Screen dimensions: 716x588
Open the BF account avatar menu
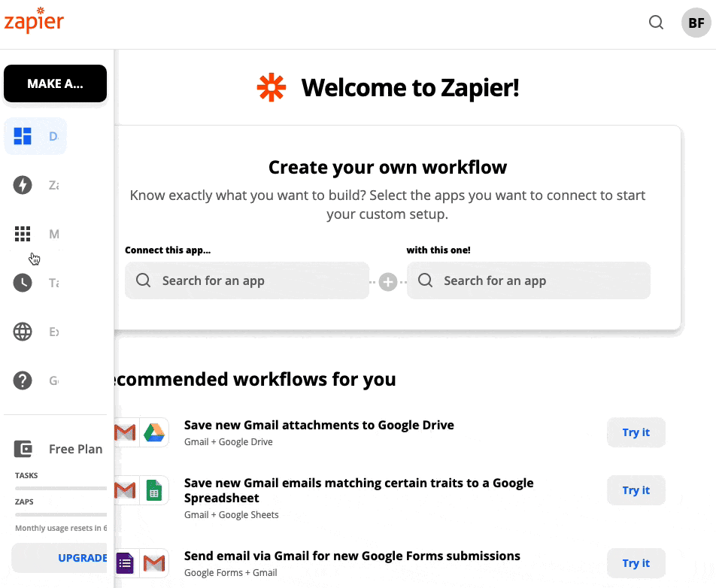pyautogui.click(x=696, y=23)
